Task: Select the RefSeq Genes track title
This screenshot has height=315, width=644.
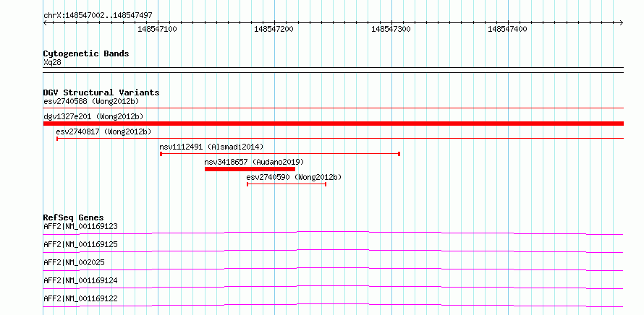Action: (x=74, y=217)
